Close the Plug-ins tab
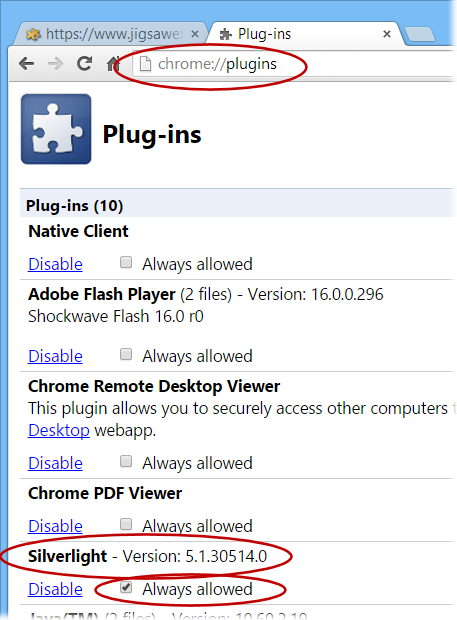This screenshot has height=620, width=457. [387, 34]
